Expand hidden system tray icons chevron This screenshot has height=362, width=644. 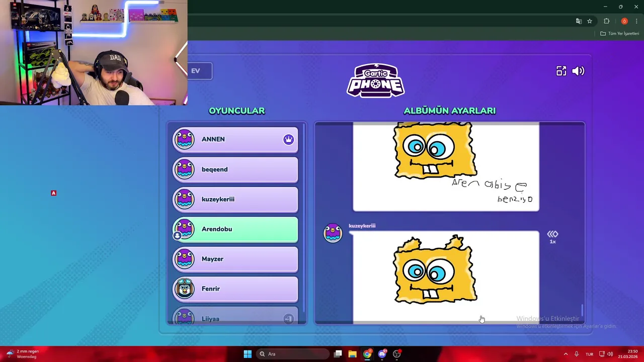pos(566,354)
